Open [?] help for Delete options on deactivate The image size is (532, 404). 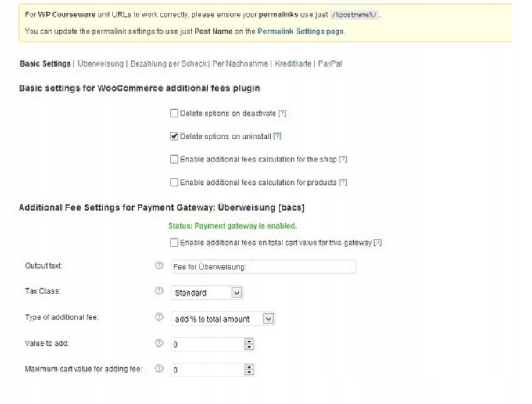tap(282, 114)
